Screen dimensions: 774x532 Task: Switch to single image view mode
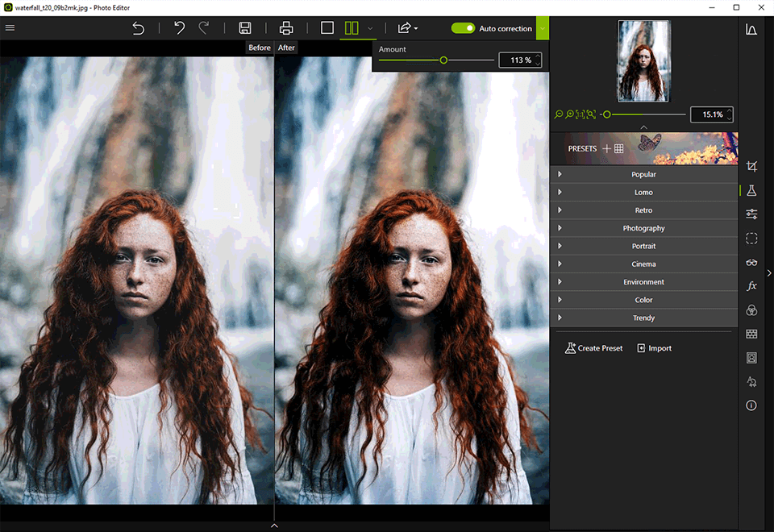click(x=327, y=28)
